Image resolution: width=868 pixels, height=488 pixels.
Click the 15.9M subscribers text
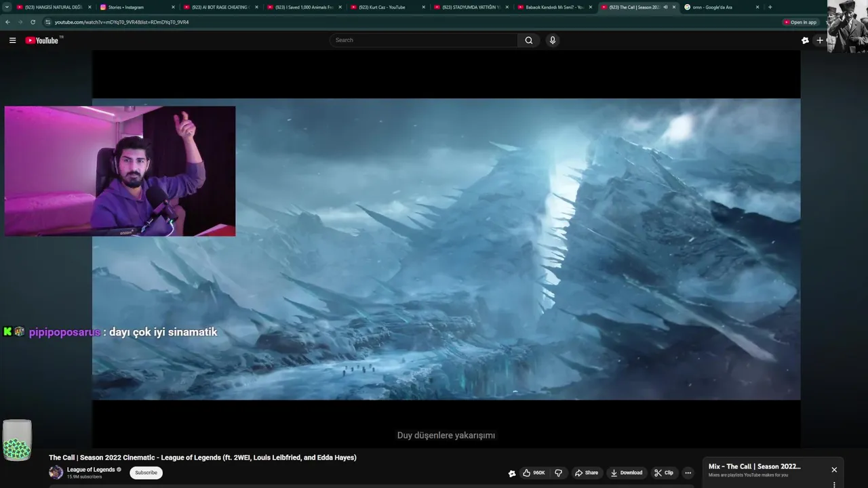84,477
